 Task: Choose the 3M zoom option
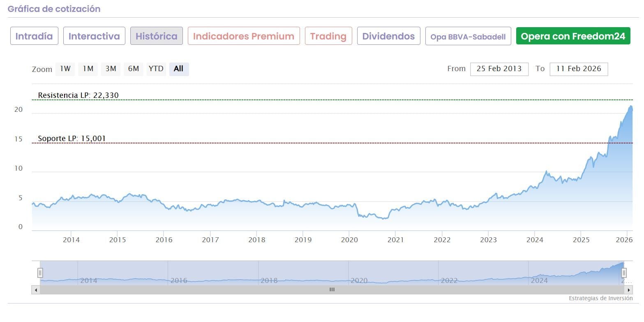(111, 69)
